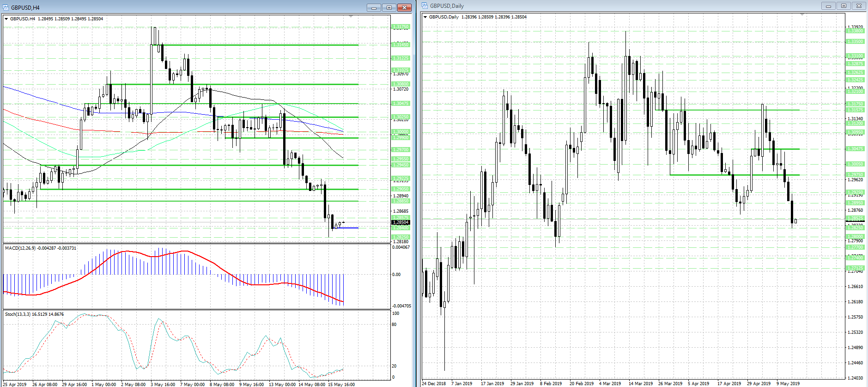Close the GBPUSD,H4 chart window
This screenshot has height=387, width=868.
[404, 7]
